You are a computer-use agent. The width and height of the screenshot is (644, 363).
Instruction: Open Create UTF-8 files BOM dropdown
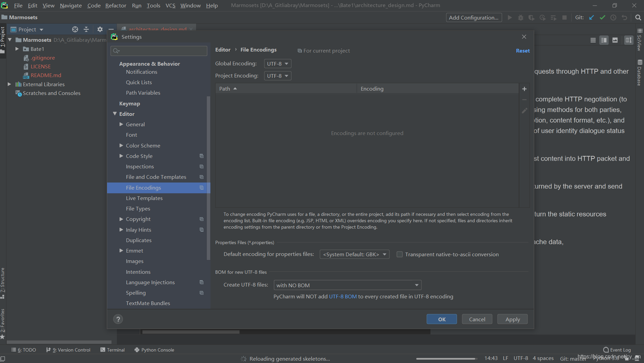[347, 285]
